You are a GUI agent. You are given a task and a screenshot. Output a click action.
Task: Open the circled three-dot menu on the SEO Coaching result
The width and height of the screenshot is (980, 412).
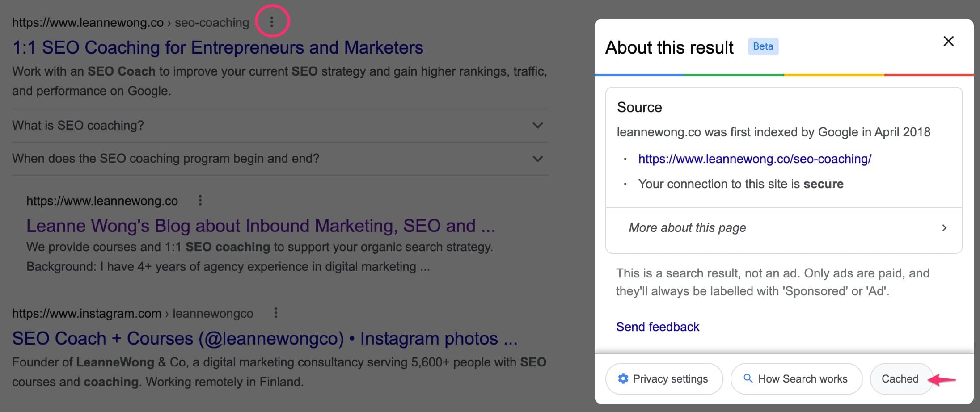tap(272, 22)
